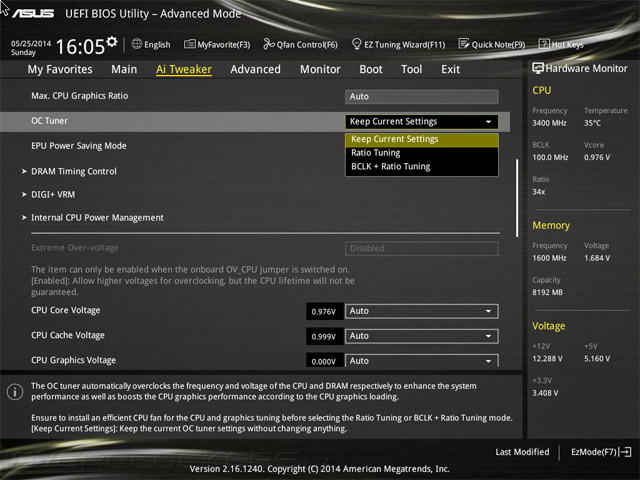
Task: Open CPU Cache Voltage Auto dropdown
Action: (422, 336)
